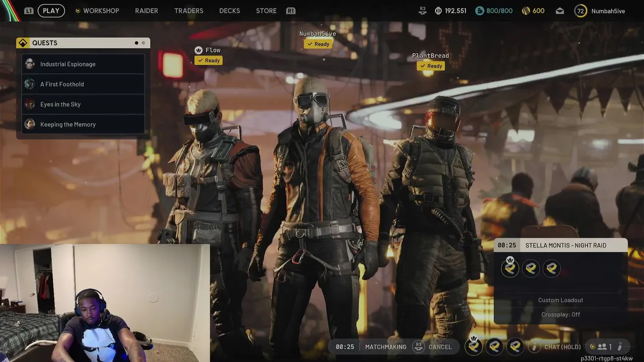Click the third squad emblem in map panel
Viewport: 644px width, 362px height.
pyautogui.click(x=551, y=268)
